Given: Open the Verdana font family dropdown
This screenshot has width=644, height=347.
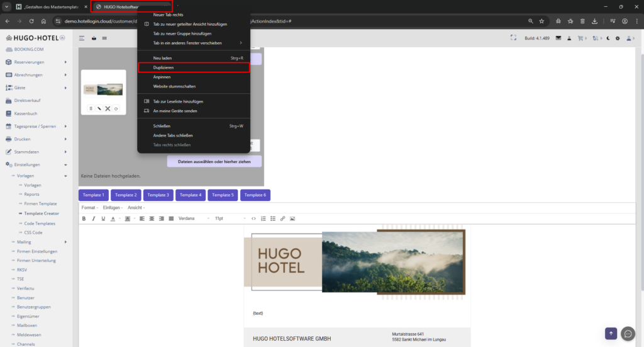Looking at the screenshot, I should coord(193,219).
